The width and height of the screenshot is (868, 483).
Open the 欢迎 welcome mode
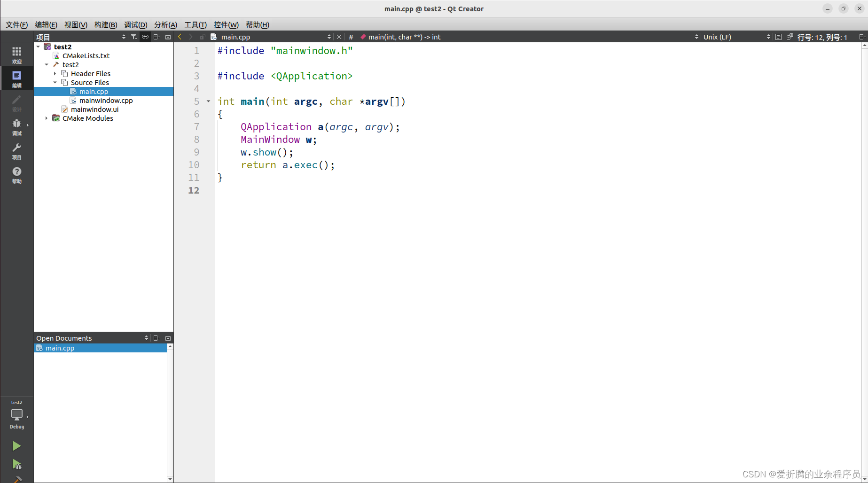point(16,55)
